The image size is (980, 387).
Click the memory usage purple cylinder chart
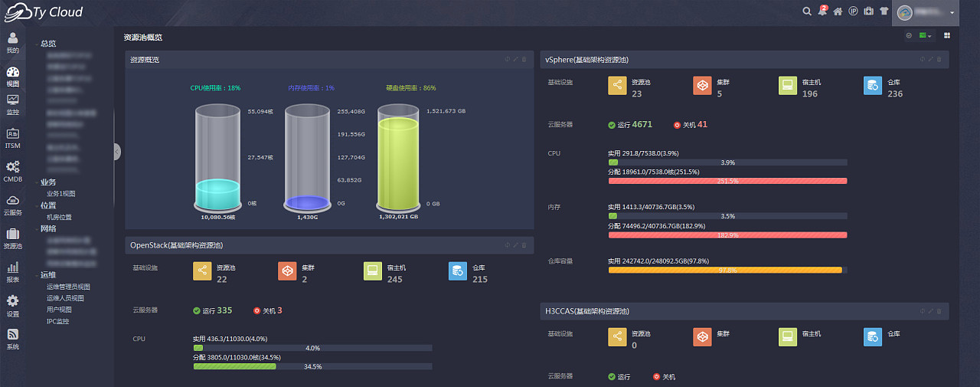click(307, 159)
